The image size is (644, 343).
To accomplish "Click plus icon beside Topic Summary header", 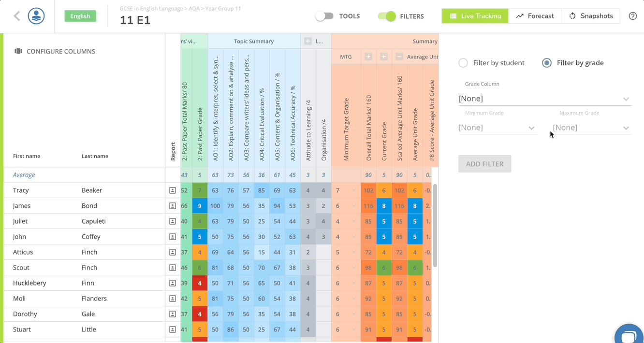I will pyautogui.click(x=308, y=42).
